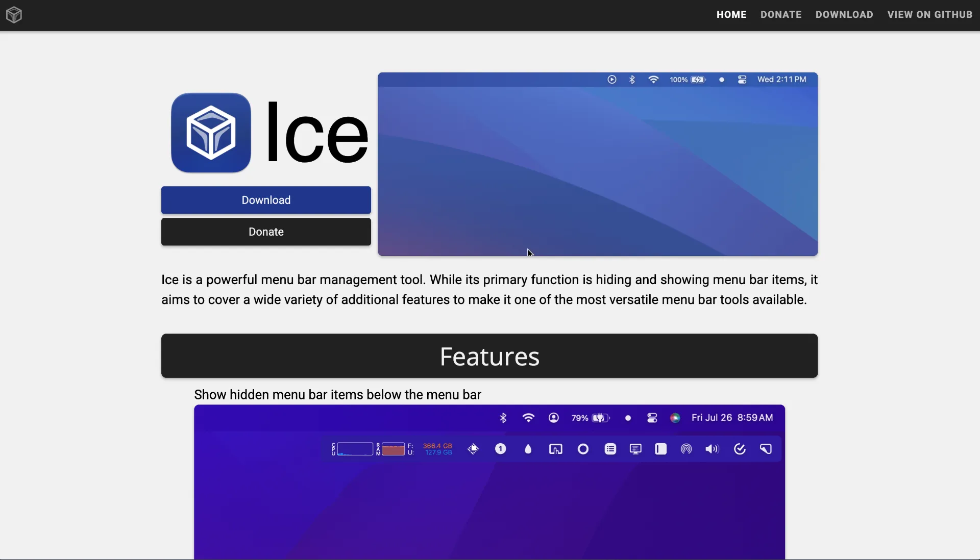
Task: Click Wi-Fi icon in the 100% battery menu bar
Action: (653, 80)
